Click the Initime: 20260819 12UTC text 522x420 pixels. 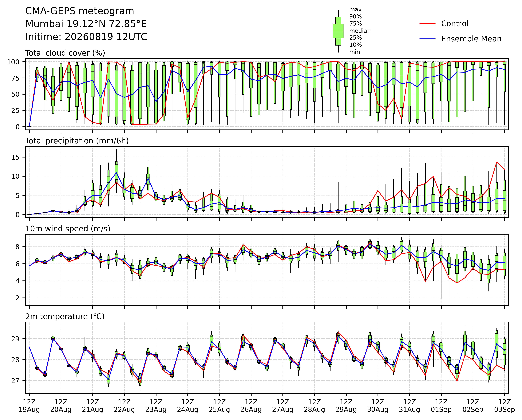pos(86,37)
